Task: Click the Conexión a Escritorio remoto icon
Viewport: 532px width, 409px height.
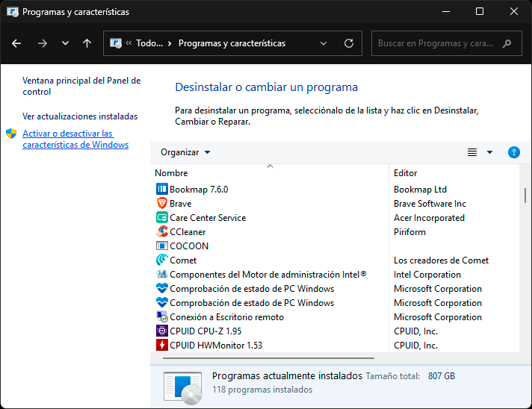Action: (x=162, y=316)
